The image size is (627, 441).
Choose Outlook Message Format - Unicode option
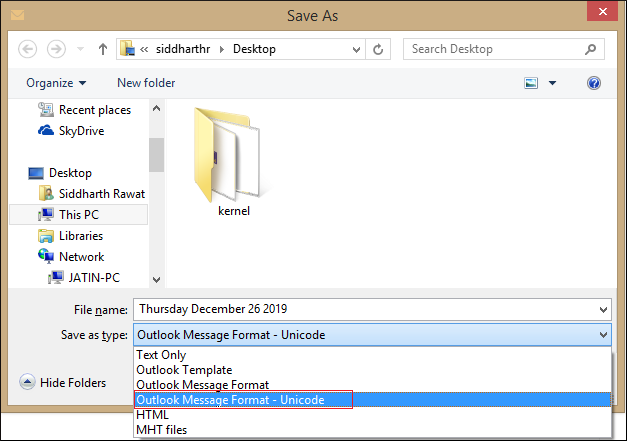(x=372, y=400)
